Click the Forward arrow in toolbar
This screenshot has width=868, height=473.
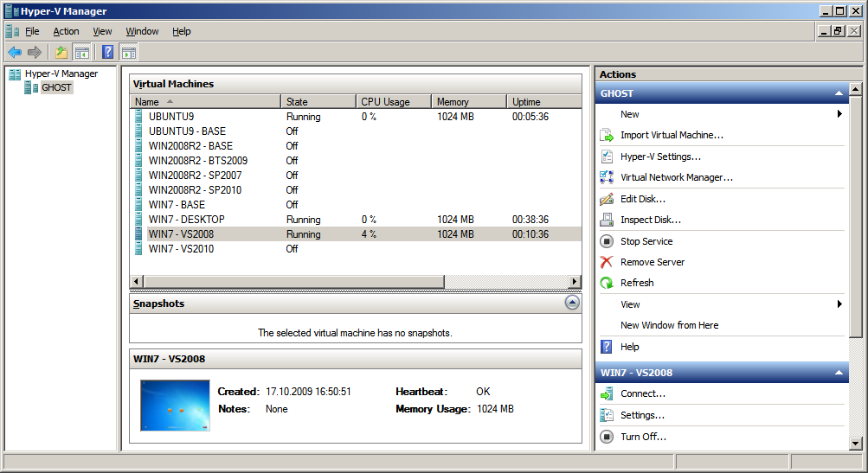point(35,53)
